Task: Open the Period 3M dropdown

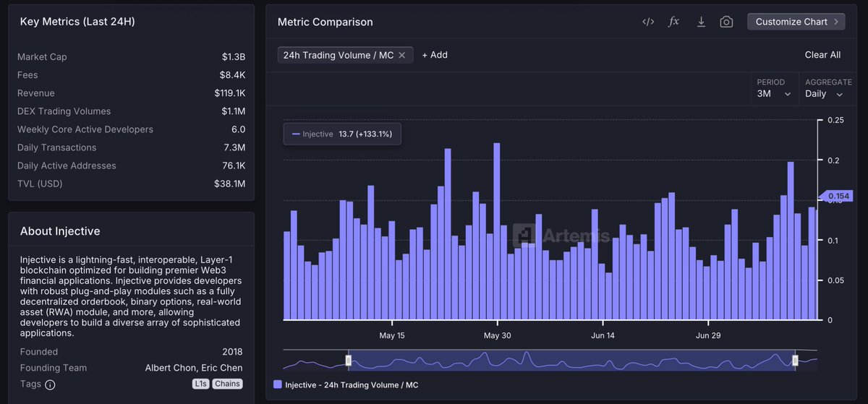Action: coord(774,89)
